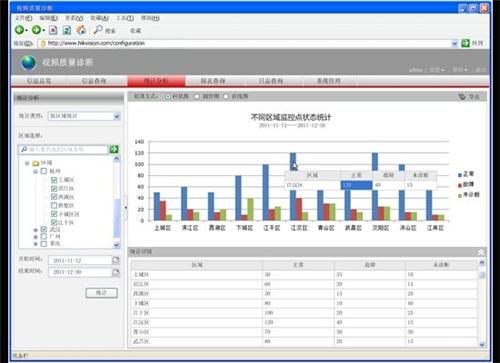Click green search arrow in region filter
The height and width of the screenshot is (363, 500).
click(x=114, y=149)
